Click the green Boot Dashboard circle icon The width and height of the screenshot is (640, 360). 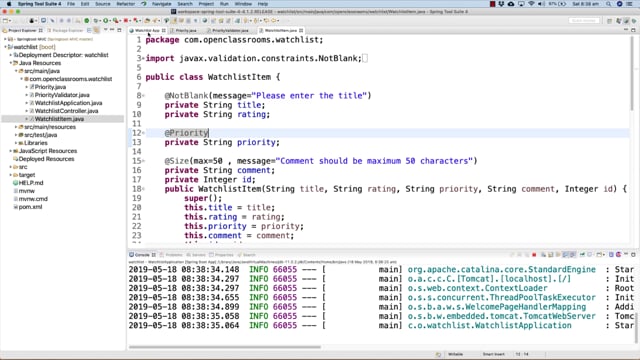click(x=87, y=20)
